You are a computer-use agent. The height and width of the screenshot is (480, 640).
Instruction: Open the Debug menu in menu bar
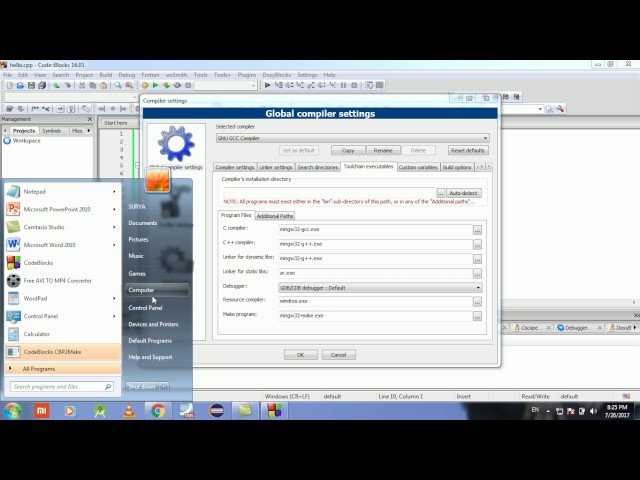127,75
